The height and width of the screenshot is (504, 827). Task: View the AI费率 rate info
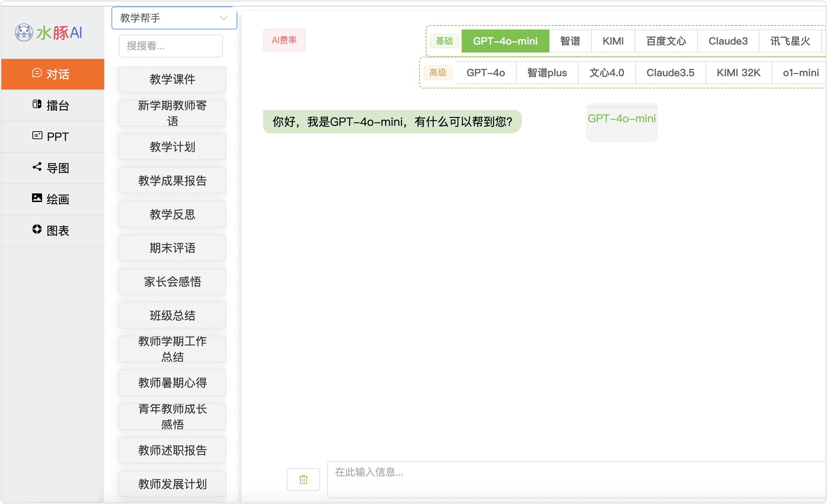pyautogui.click(x=284, y=40)
